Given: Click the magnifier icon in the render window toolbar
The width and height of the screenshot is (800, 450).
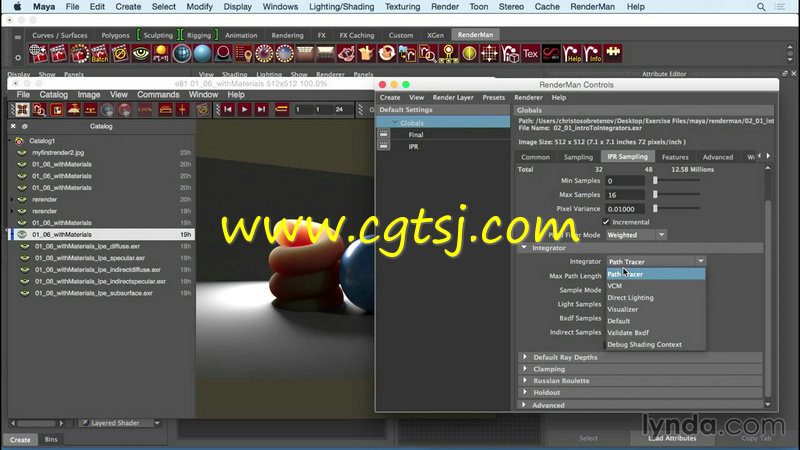Looking at the screenshot, I should click(x=39, y=110).
